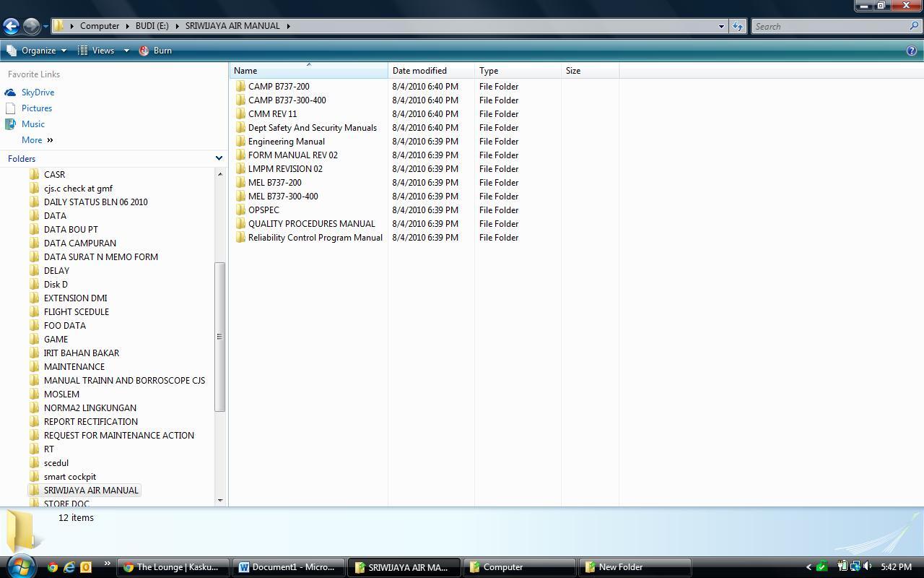Screen dimensions: 924x578
Task: Sort by Date modified column header
Action: pyautogui.click(x=431, y=71)
